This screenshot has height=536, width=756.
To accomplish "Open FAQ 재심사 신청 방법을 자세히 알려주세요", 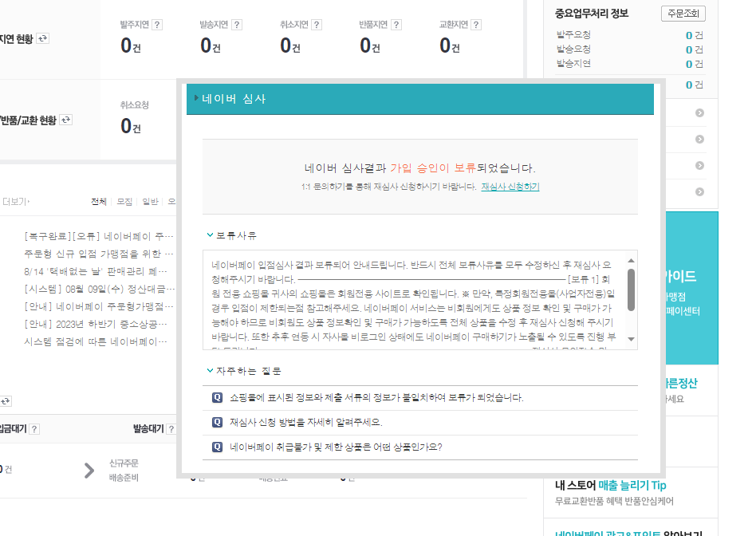I will pos(306,422).
